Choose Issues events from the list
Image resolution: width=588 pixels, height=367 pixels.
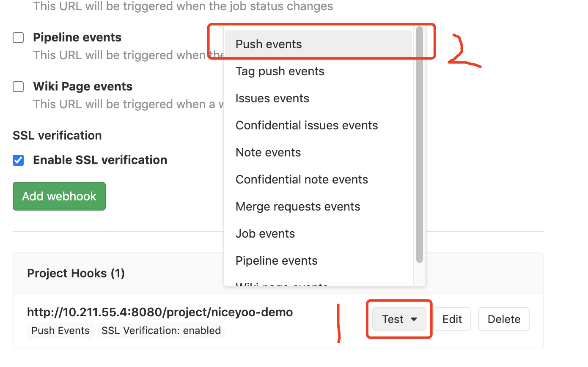point(319,98)
